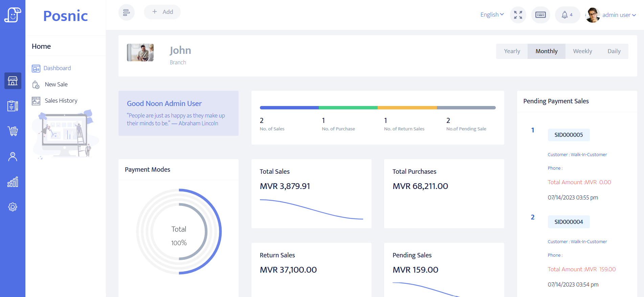644x297 pixels.
Task: Select the Weekly period tab
Action: tap(582, 51)
